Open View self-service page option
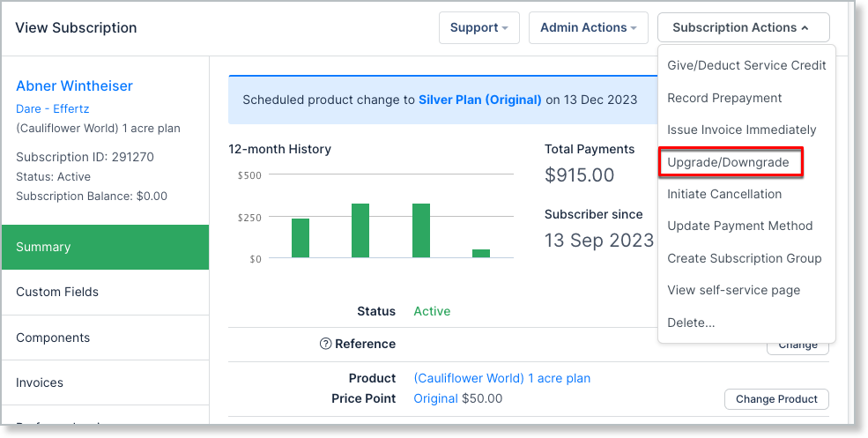The image size is (868, 438). click(733, 290)
